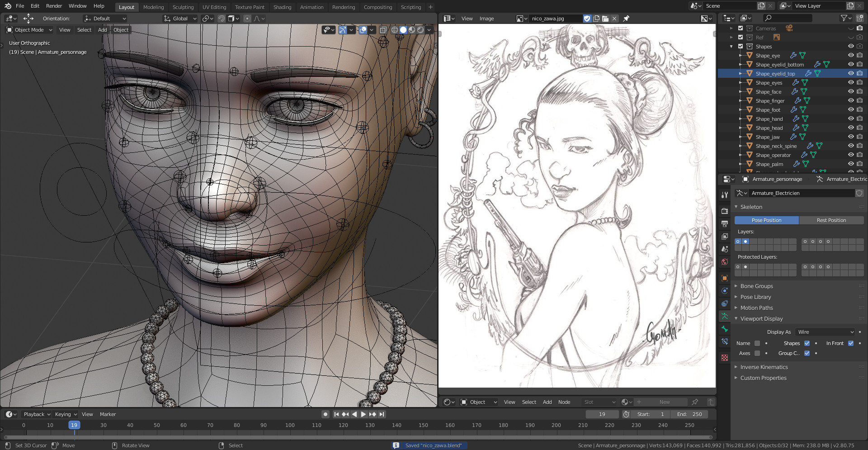The width and height of the screenshot is (868, 450).
Task: Open the File menu
Action: tap(20, 6)
